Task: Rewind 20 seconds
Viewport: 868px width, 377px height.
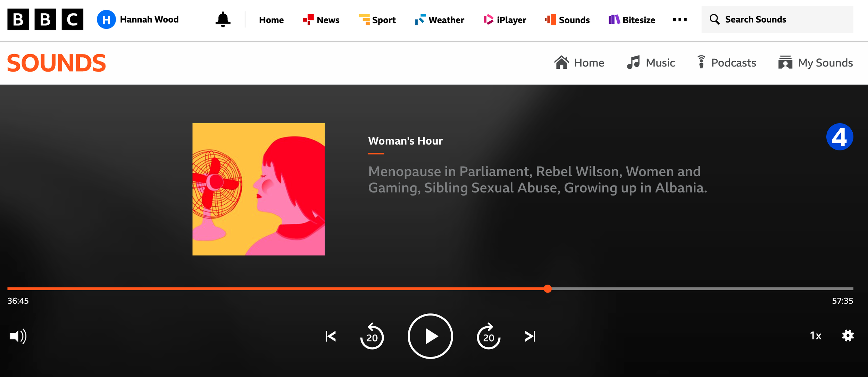Action: (x=372, y=336)
